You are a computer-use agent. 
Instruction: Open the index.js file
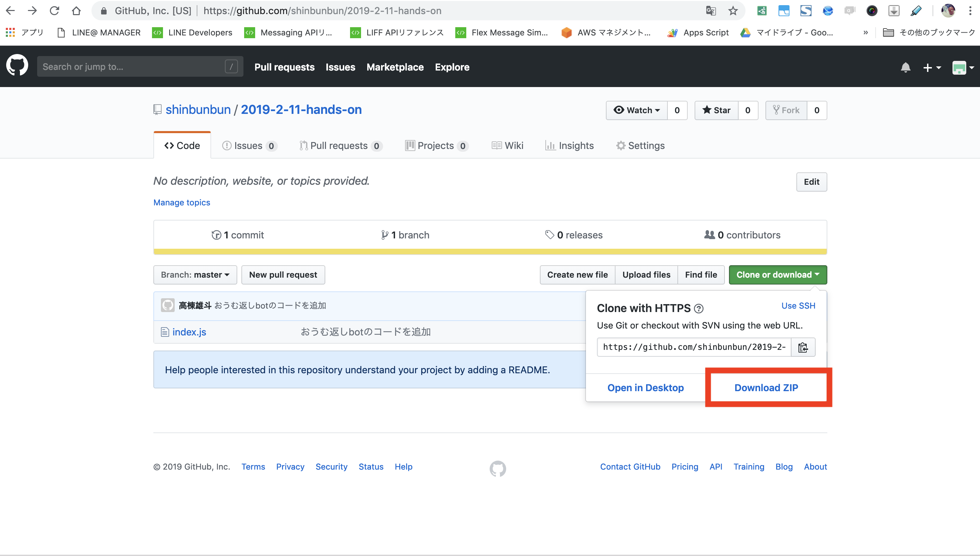tap(189, 332)
